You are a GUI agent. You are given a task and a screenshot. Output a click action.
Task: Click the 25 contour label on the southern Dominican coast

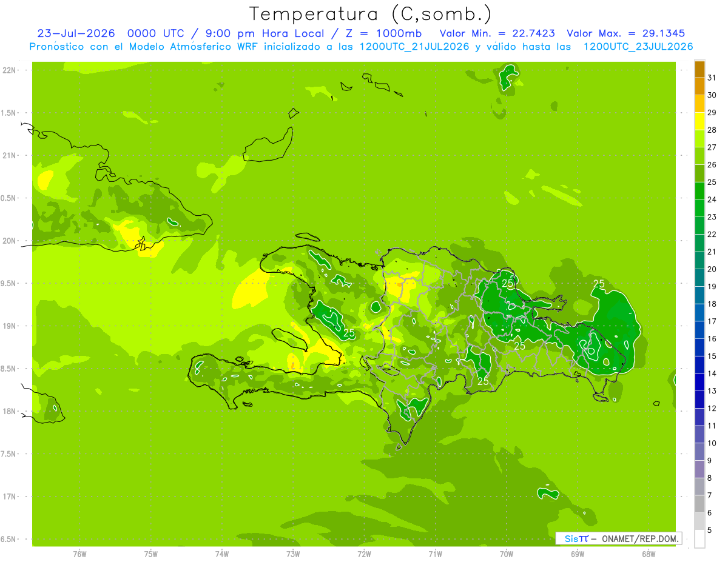point(484,381)
